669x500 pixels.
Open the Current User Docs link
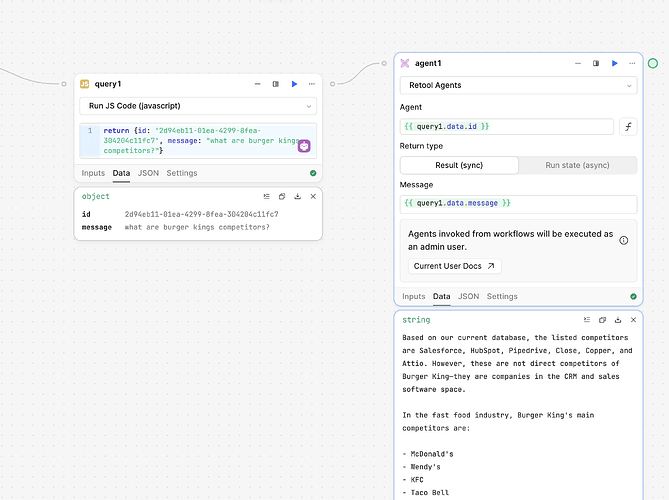click(457, 266)
